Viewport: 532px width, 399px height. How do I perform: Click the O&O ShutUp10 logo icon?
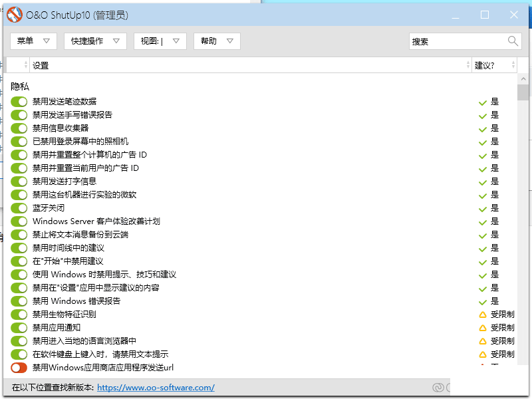point(14,15)
